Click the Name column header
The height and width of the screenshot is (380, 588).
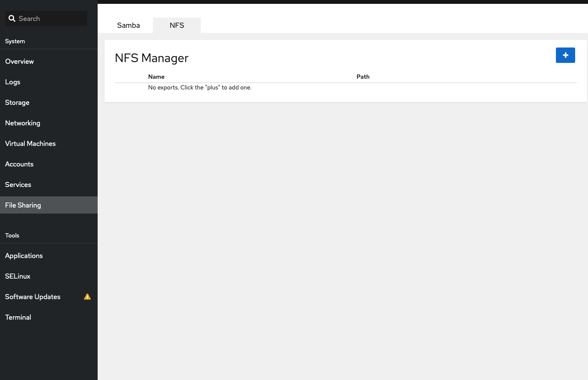coord(156,77)
